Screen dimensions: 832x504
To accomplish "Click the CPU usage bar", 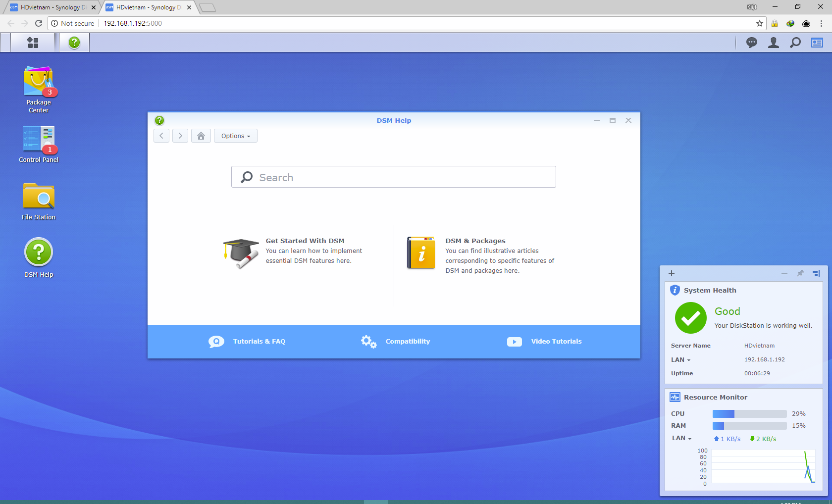I will pyautogui.click(x=749, y=414).
